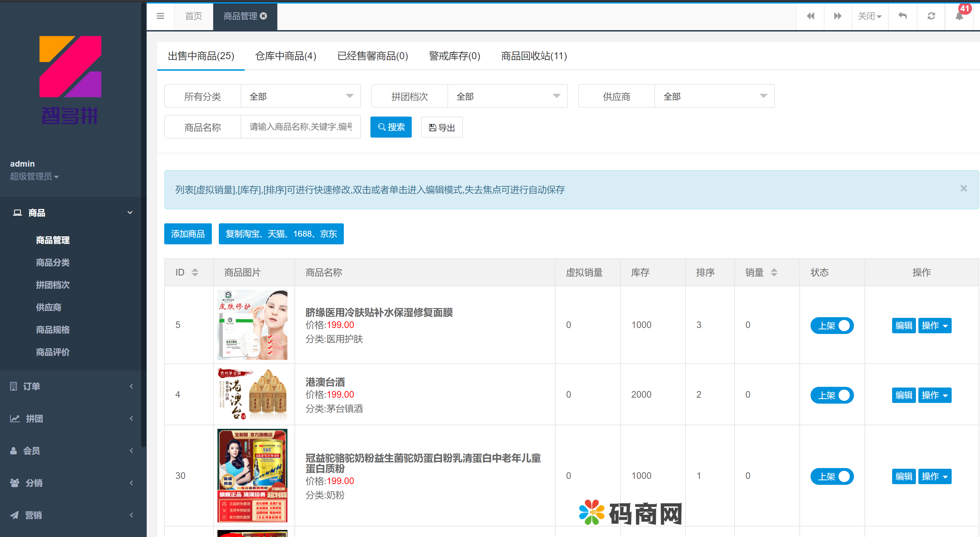Click the 添加商品 button
This screenshot has height=537, width=980.
point(188,233)
